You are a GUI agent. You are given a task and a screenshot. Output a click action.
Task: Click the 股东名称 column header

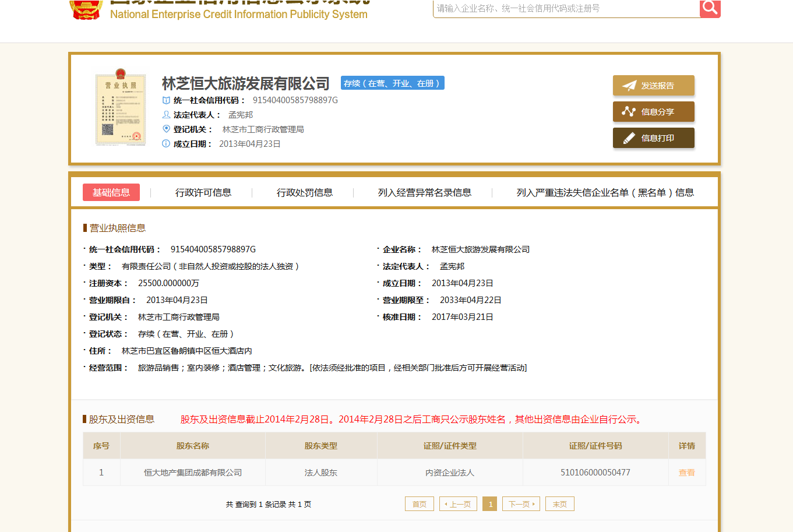tap(193, 446)
